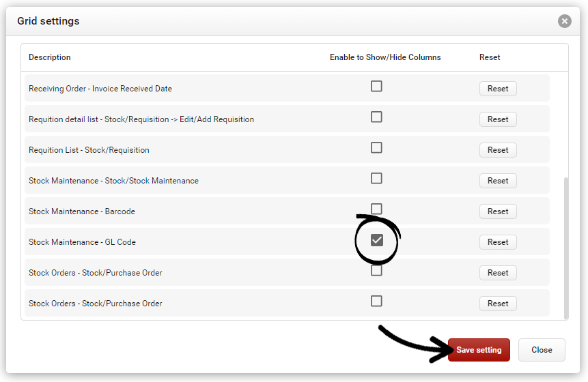The height and width of the screenshot is (382, 588).
Task: Uncheck the Stock Maintenance - GL Code checkbox
Action: click(376, 240)
